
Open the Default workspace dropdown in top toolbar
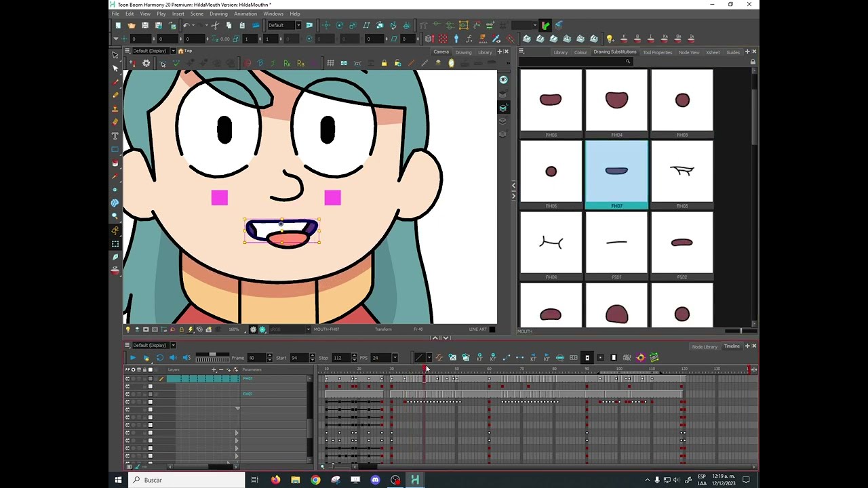click(298, 25)
